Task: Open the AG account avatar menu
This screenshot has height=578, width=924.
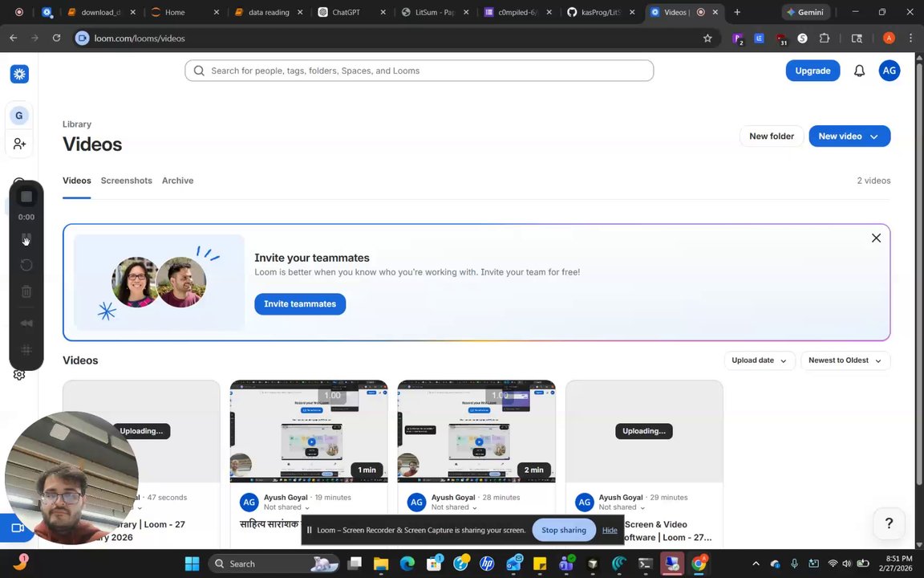Action: click(890, 71)
